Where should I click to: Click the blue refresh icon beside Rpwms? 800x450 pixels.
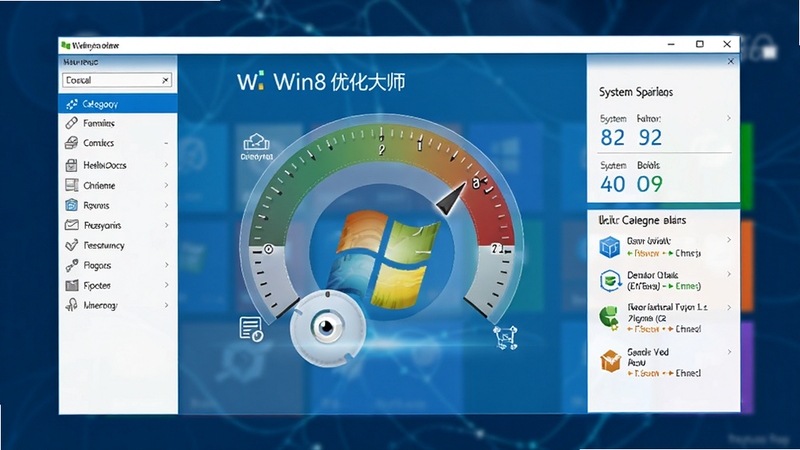tap(71, 205)
